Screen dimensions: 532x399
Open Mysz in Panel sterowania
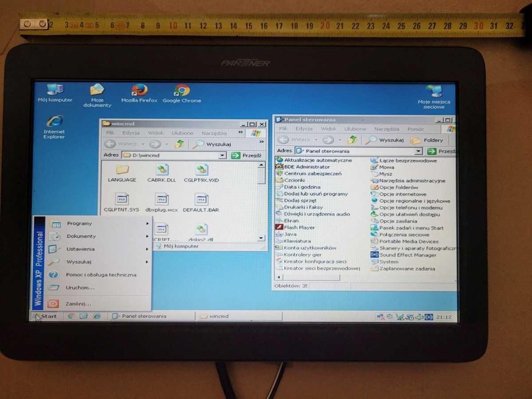coord(382,174)
